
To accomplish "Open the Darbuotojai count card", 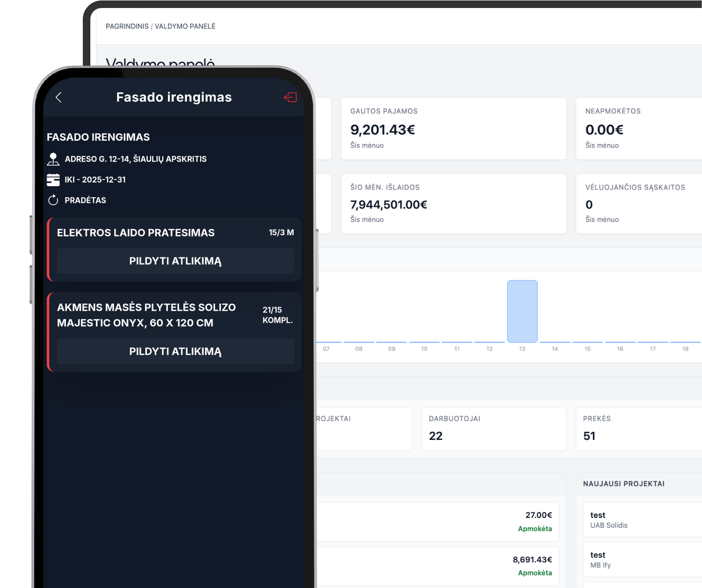I will click(494, 429).
